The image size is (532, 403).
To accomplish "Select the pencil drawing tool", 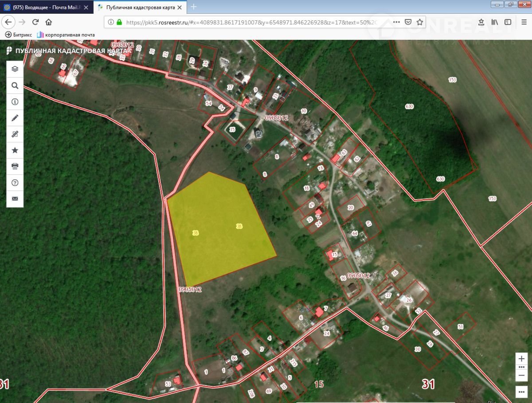I will point(15,118).
